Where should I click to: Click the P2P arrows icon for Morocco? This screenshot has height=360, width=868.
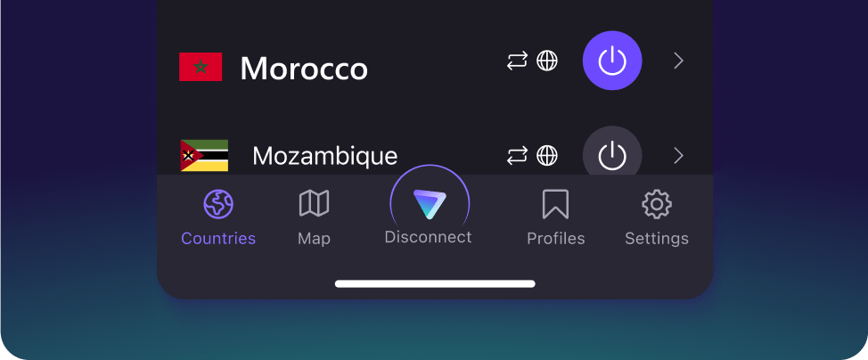point(517,61)
